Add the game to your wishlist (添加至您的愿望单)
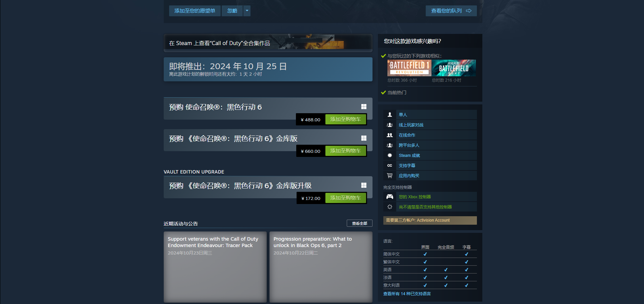 [195, 11]
